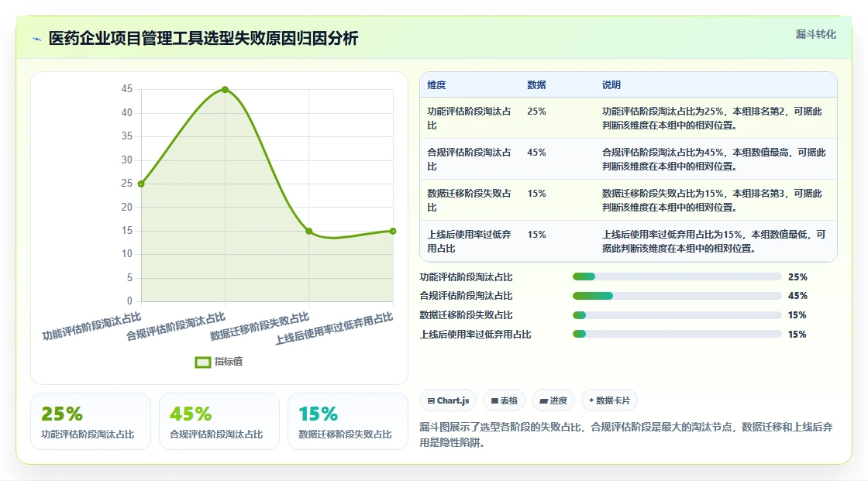Click 功能评估阶段淘汰占比 table row name

point(470,118)
